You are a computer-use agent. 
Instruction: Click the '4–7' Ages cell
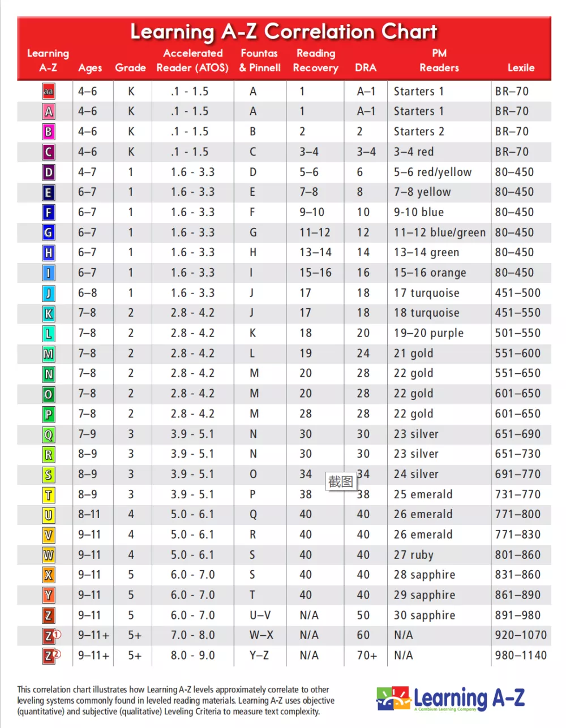87,172
